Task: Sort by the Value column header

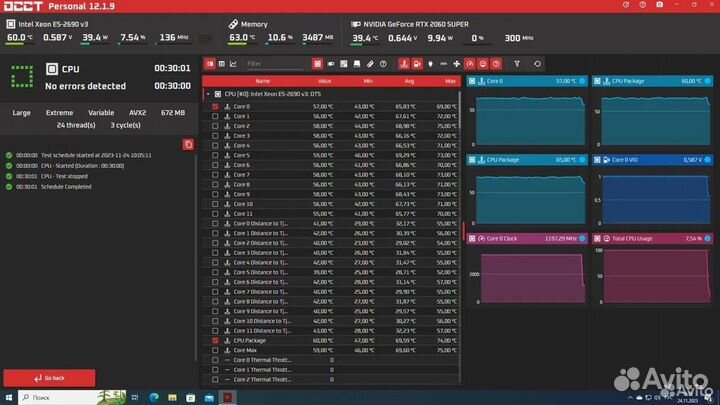Action: tap(324, 81)
